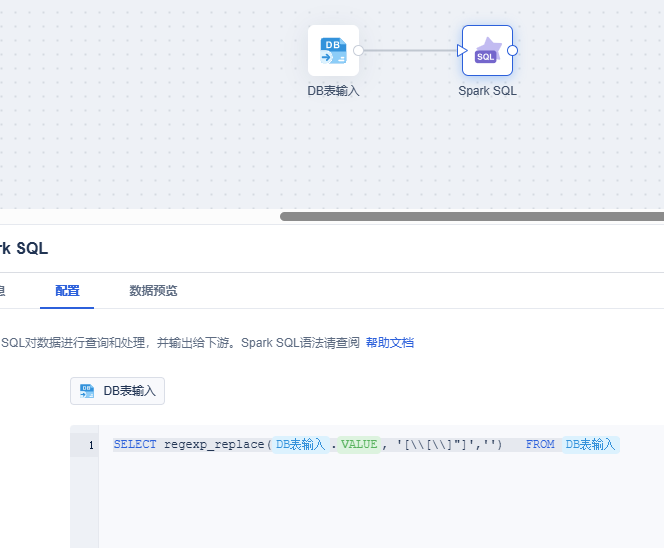Click line number 1 in editor gutter
Image resolution: width=664 pixels, height=548 pixels.
(91, 445)
